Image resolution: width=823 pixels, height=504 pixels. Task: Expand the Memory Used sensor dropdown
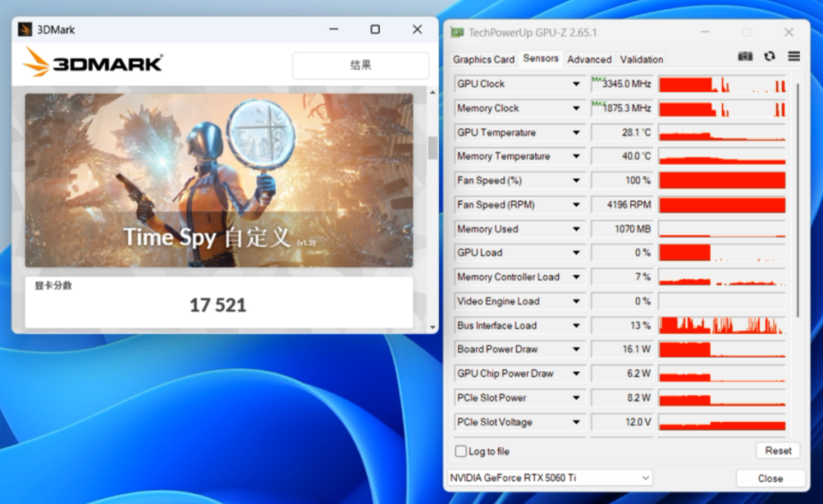(x=576, y=229)
